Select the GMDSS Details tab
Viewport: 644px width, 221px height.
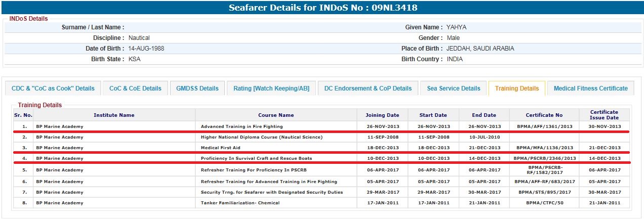(x=197, y=88)
